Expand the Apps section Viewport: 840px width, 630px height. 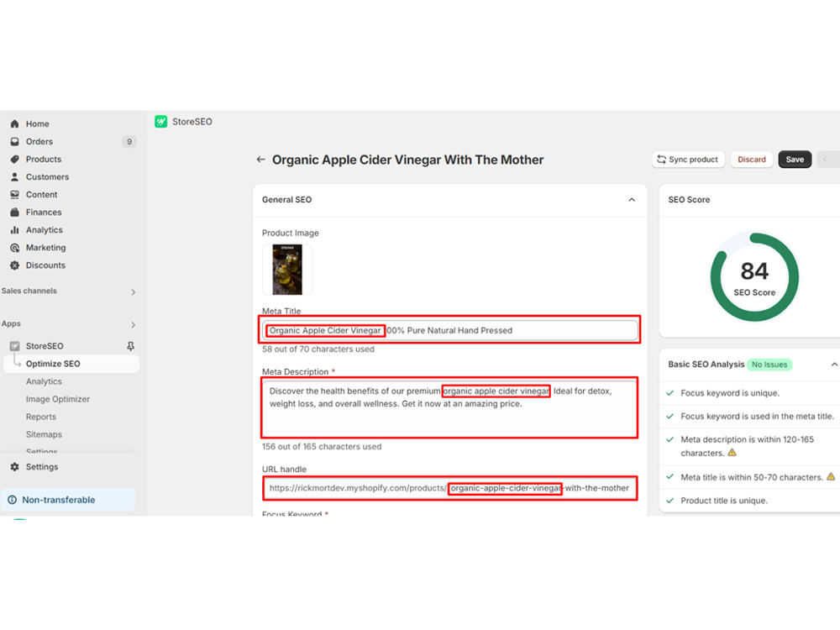click(133, 324)
